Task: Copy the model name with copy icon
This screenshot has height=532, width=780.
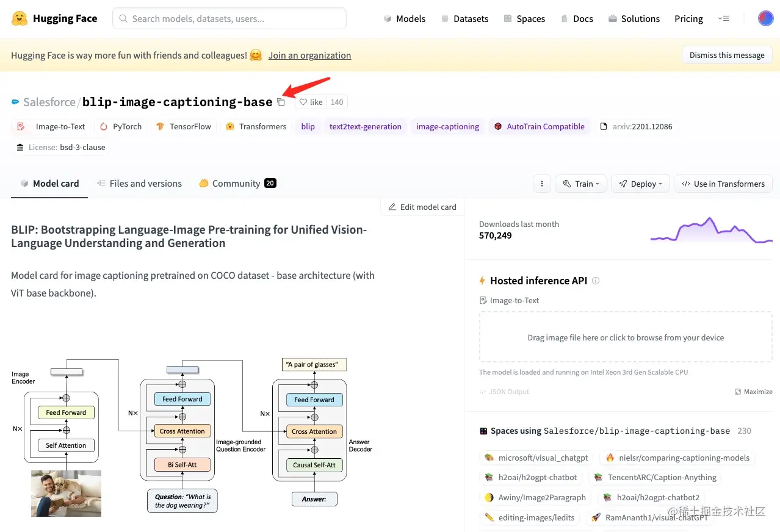Action: (x=281, y=102)
